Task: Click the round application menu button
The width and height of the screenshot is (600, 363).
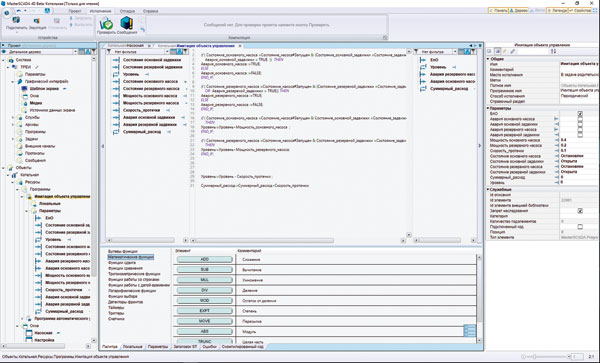Action: 7,12
